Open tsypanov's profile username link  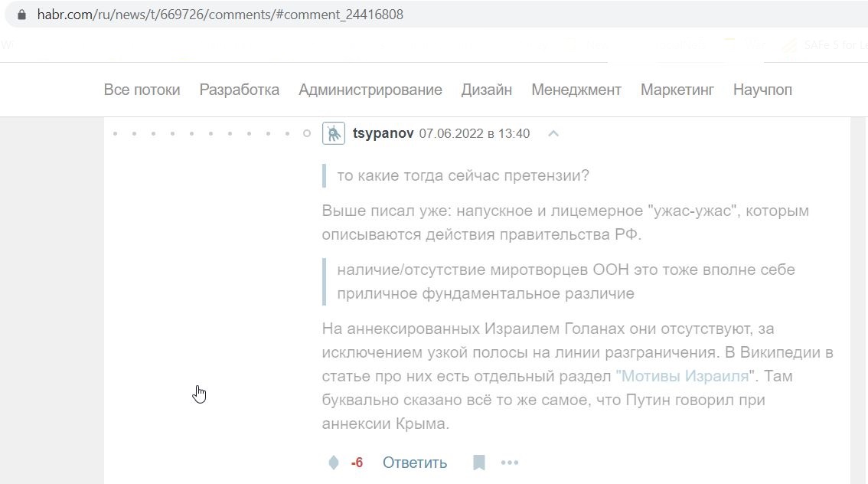383,133
